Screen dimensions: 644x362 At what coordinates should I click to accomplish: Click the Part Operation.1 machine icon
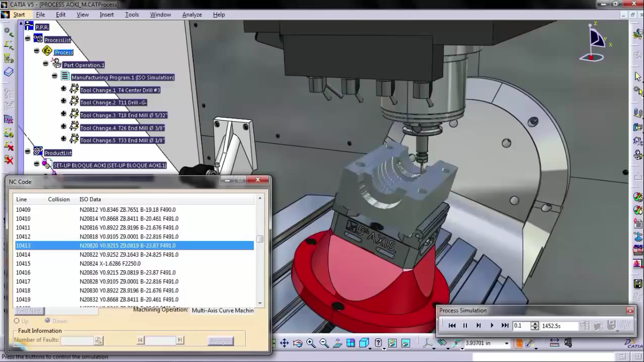[56, 64]
